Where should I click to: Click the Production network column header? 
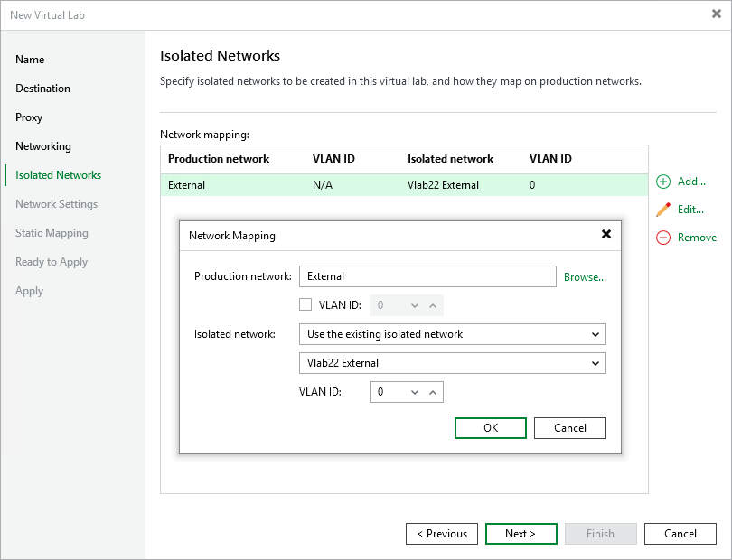point(219,159)
